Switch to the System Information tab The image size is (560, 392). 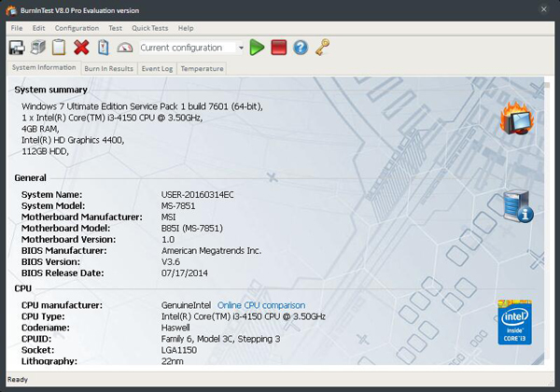(44, 67)
